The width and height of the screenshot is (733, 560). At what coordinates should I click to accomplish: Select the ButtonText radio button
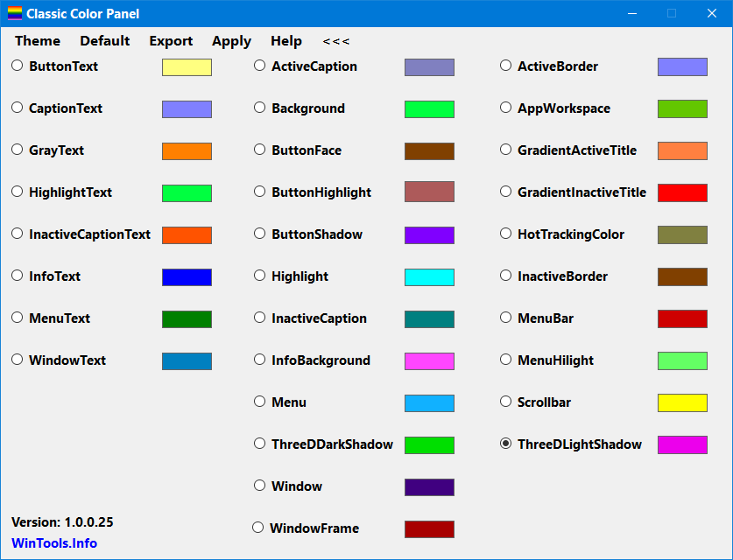17,65
